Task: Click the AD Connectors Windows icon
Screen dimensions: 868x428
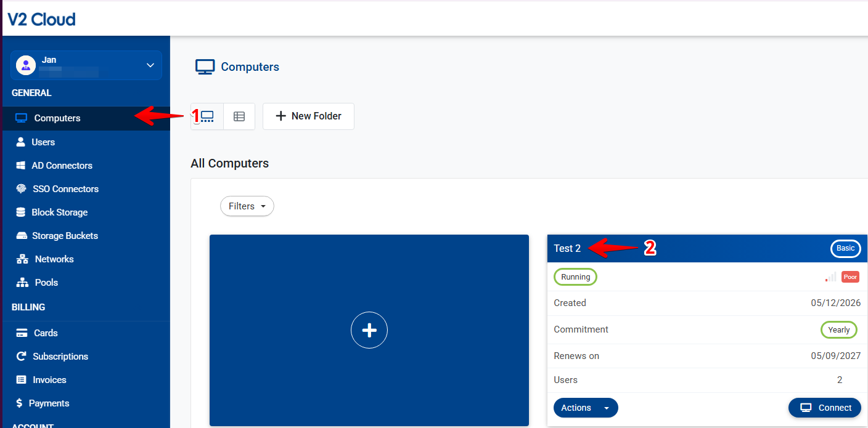Action: 22,166
